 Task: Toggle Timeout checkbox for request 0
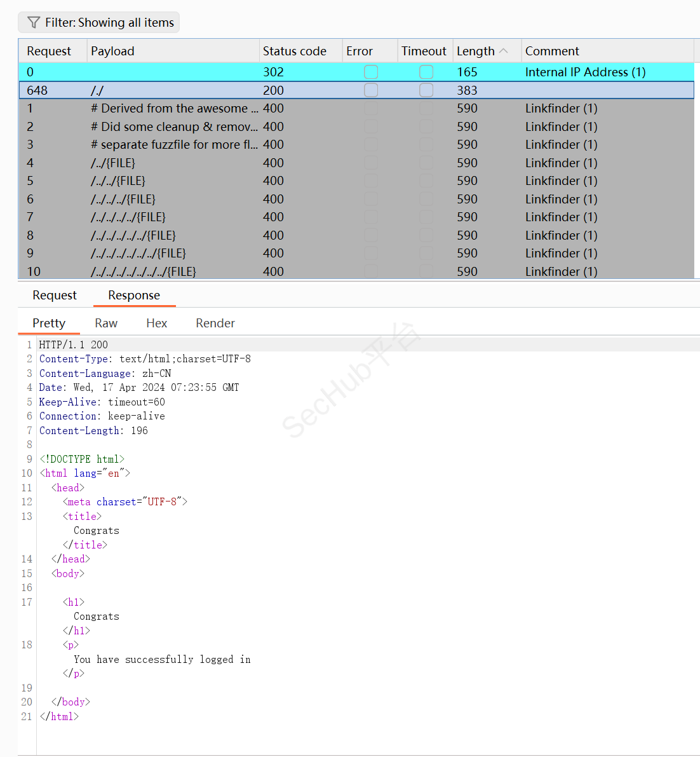point(426,72)
